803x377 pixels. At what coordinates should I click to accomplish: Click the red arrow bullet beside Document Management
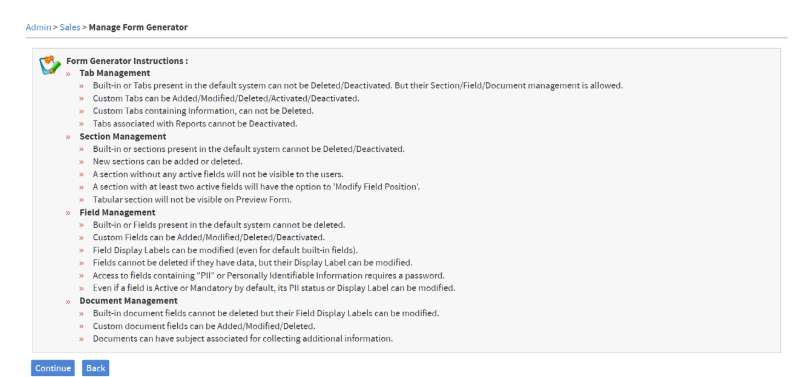pyautogui.click(x=68, y=301)
